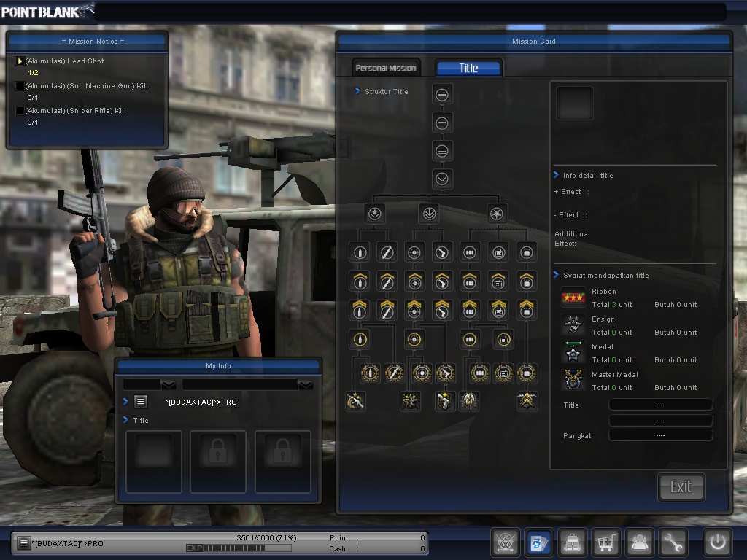Expand the Struktur Title arrow
Image resolution: width=747 pixels, height=560 pixels.
[357, 91]
